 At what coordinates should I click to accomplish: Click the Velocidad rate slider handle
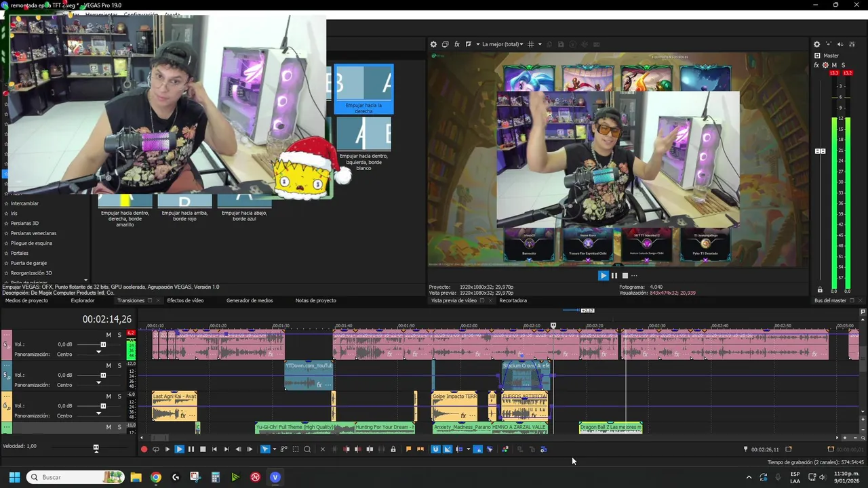pyautogui.click(x=96, y=447)
